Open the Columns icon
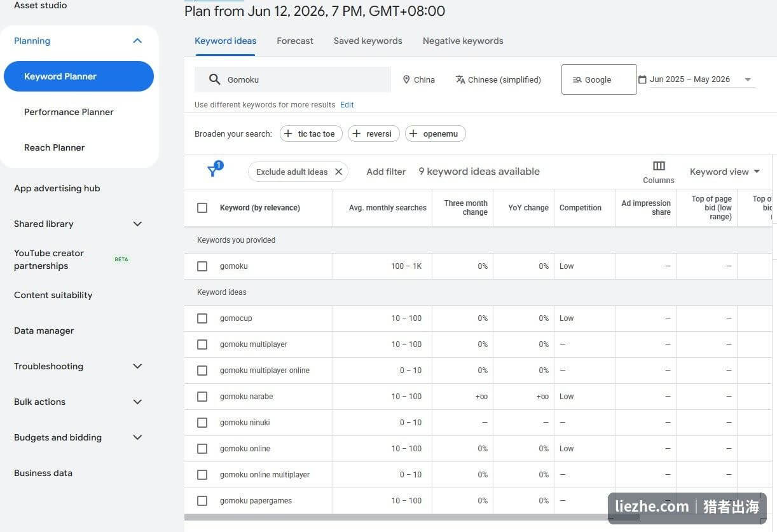This screenshot has height=532, width=777. [659, 166]
